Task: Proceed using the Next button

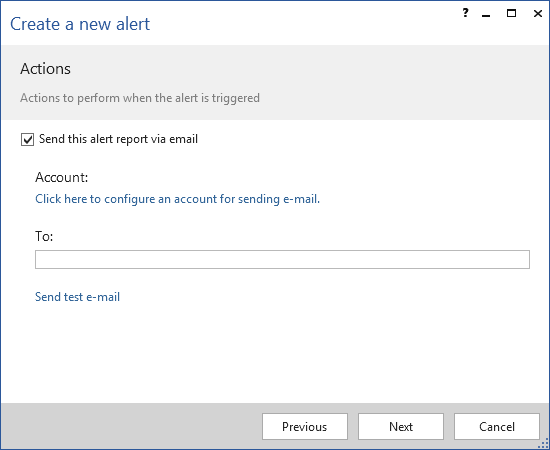Action: pyautogui.click(x=401, y=427)
